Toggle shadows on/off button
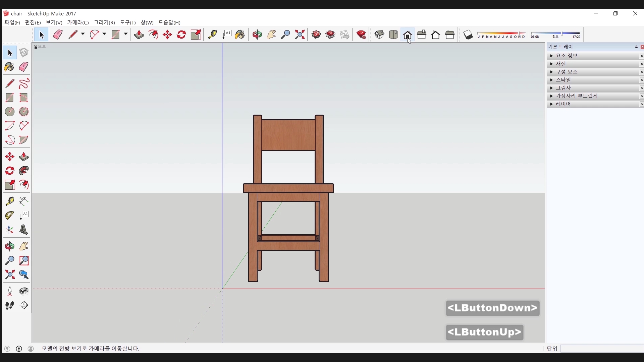The width and height of the screenshot is (644, 362). point(468,35)
